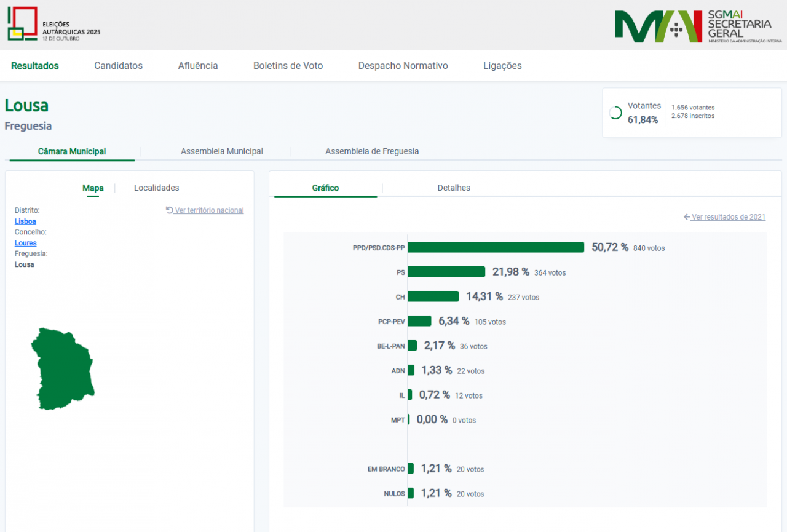Open Despacho Normativo section

click(403, 66)
